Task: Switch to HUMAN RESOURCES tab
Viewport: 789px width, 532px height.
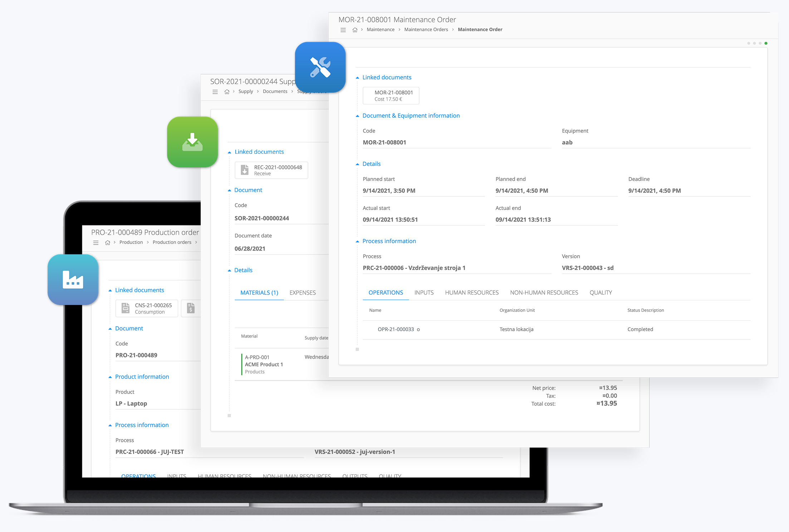Action: [471, 292]
